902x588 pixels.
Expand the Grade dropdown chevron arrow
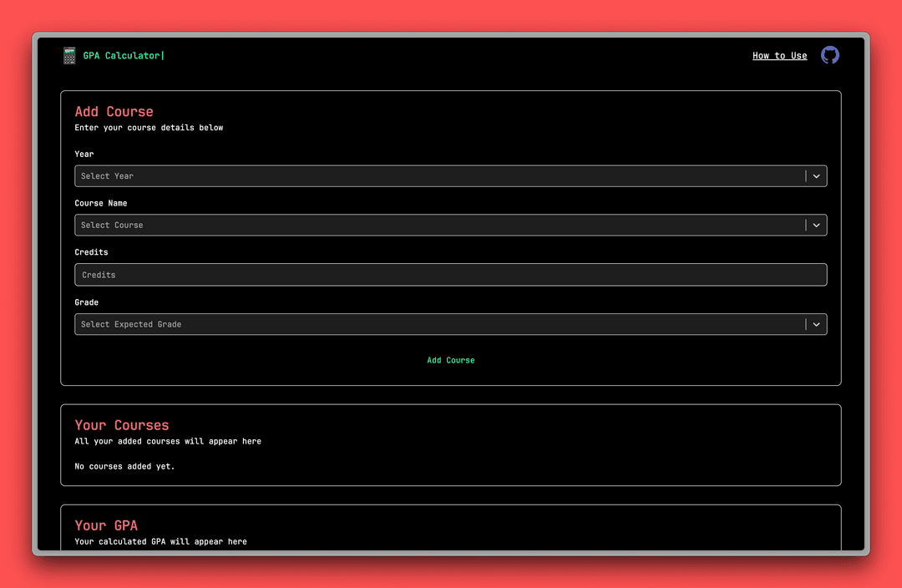tap(816, 325)
